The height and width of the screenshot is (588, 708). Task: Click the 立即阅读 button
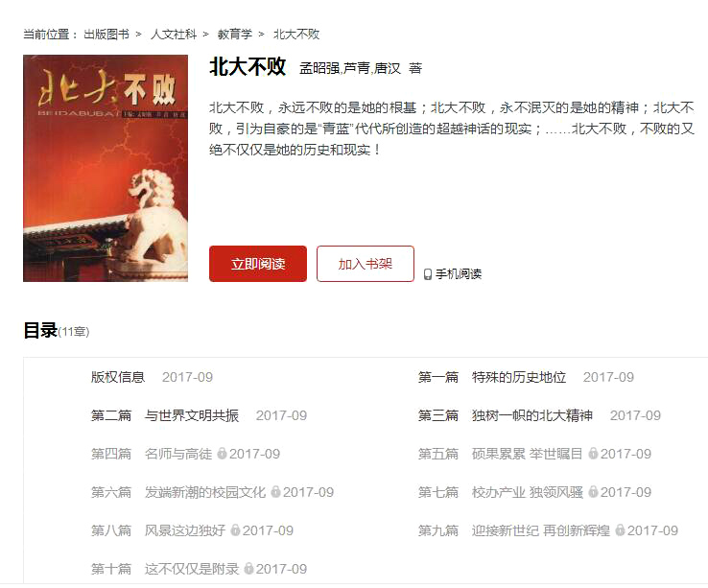click(258, 264)
